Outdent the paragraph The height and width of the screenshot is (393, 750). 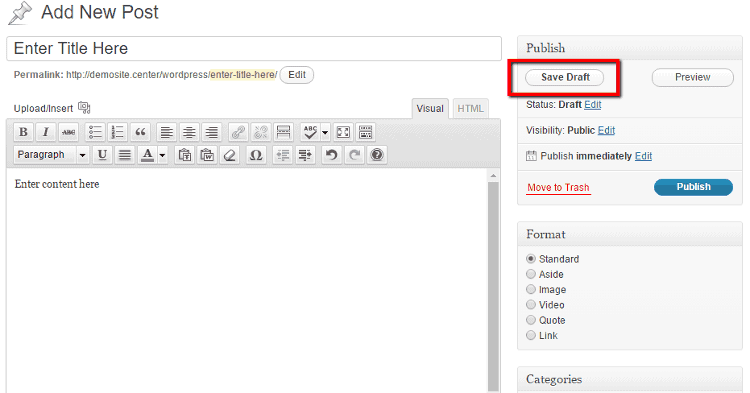click(x=282, y=155)
